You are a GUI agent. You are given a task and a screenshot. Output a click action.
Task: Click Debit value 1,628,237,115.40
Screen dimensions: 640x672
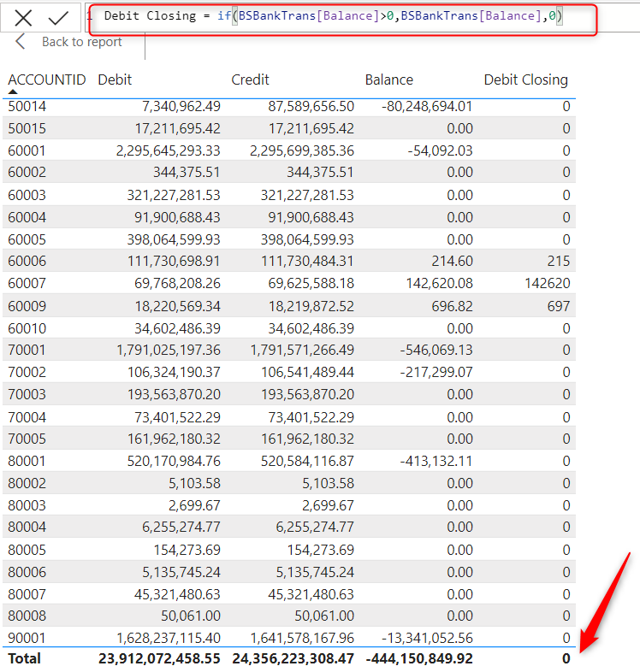tap(169, 638)
